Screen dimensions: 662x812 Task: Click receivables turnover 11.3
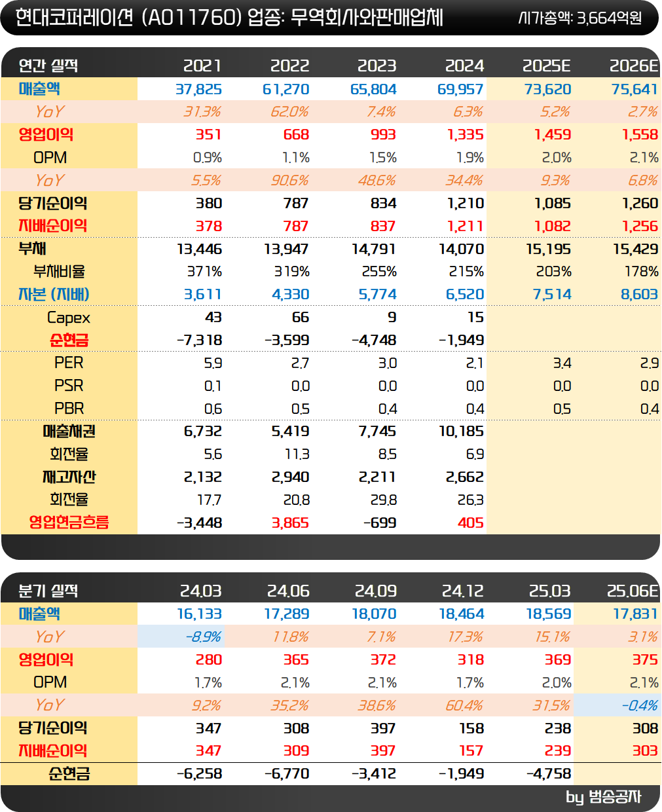297,454
